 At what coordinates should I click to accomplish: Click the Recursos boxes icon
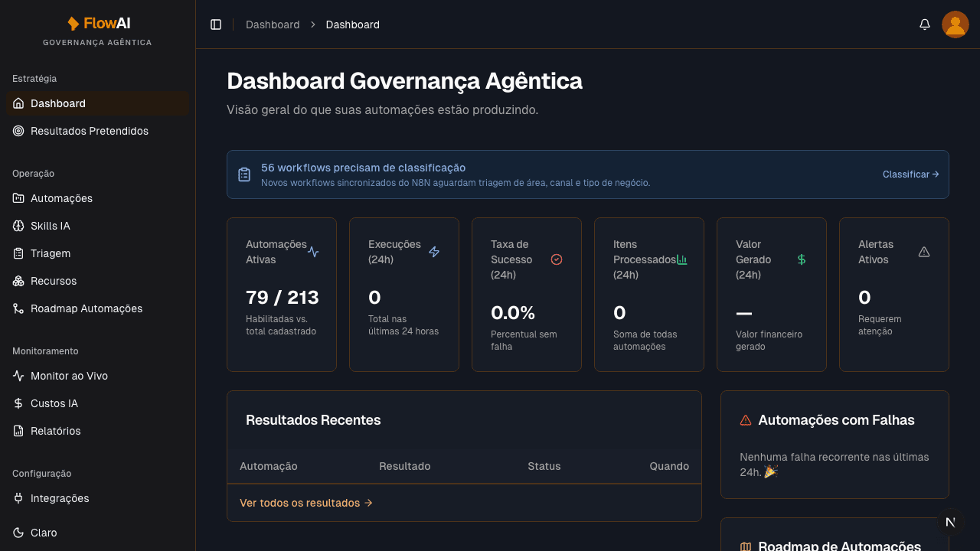18,281
